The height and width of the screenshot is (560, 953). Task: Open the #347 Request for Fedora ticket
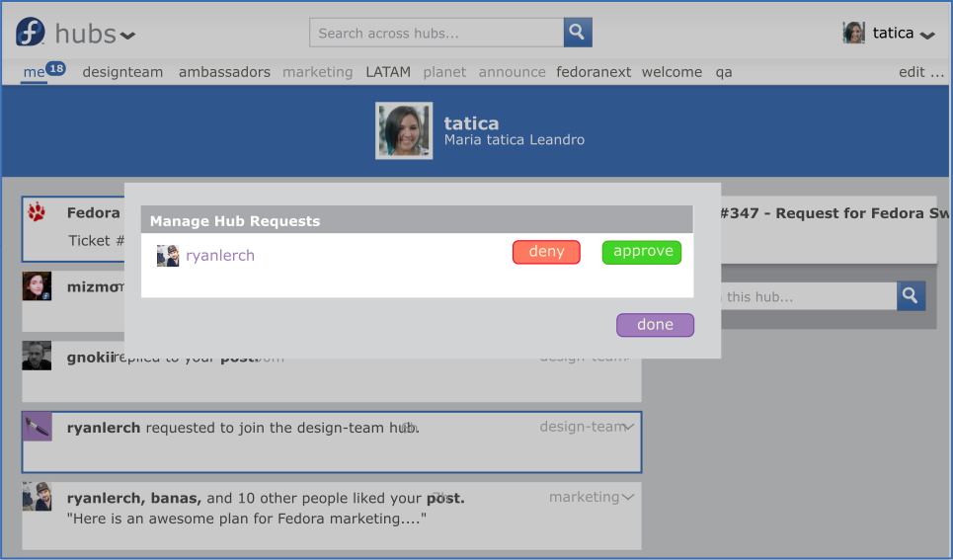click(834, 213)
